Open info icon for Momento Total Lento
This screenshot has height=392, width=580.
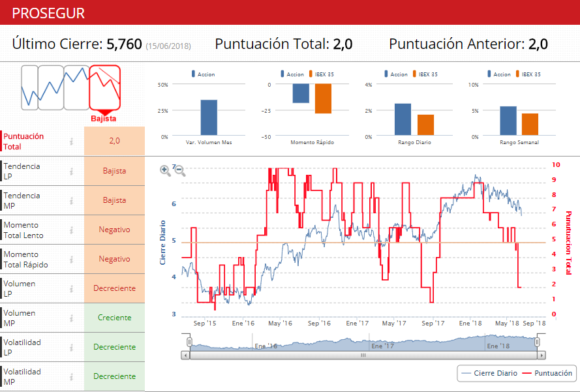[x=71, y=230]
